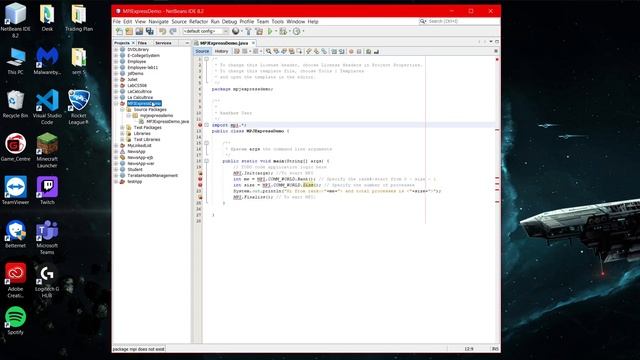Click the Clean and Build icon
This screenshot has height=360, width=640.
click(x=259, y=31)
